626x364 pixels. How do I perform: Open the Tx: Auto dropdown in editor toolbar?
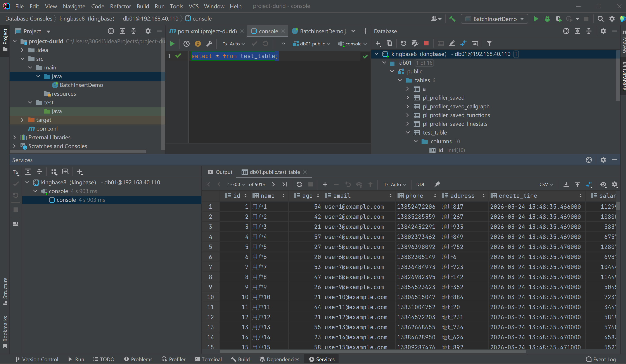(233, 44)
